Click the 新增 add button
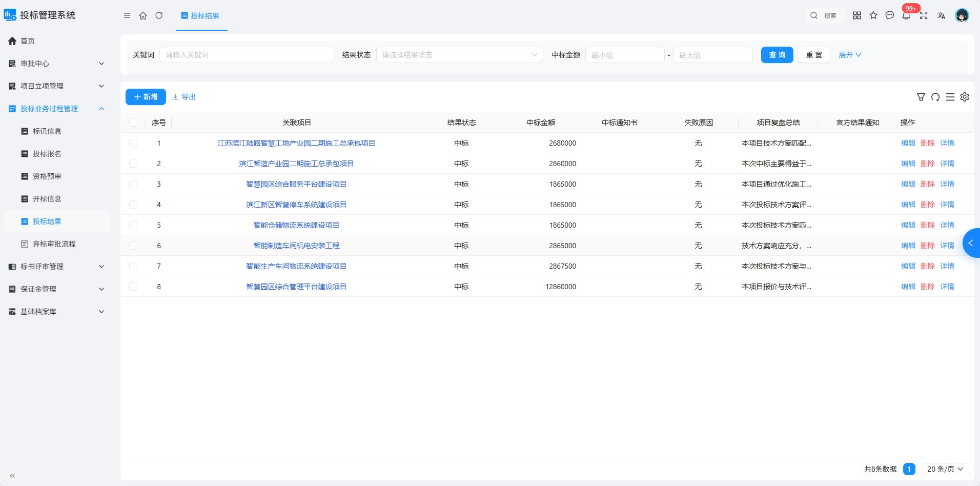This screenshot has width=980, height=486. (x=146, y=97)
